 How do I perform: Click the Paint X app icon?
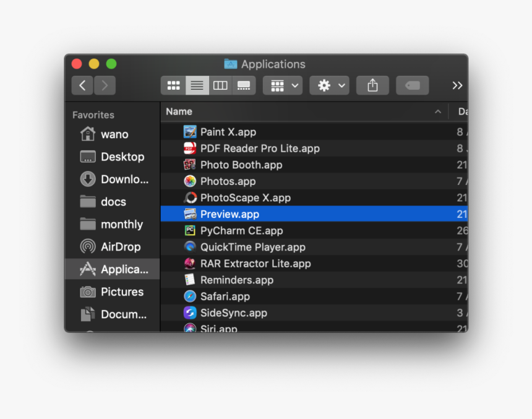190,132
